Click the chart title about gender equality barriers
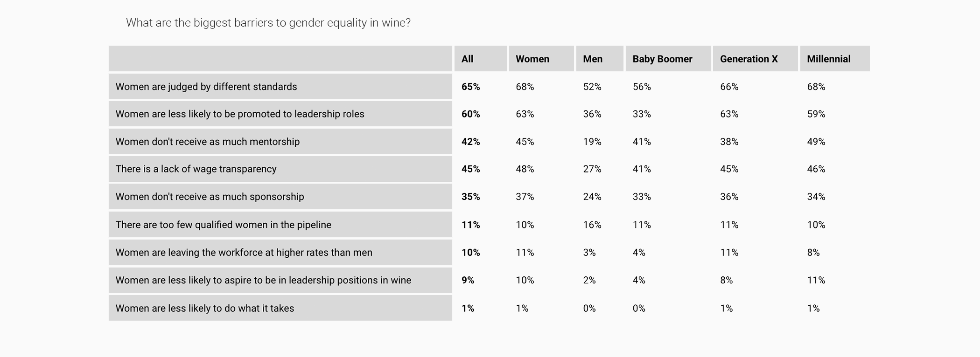 click(x=268, y=23)
